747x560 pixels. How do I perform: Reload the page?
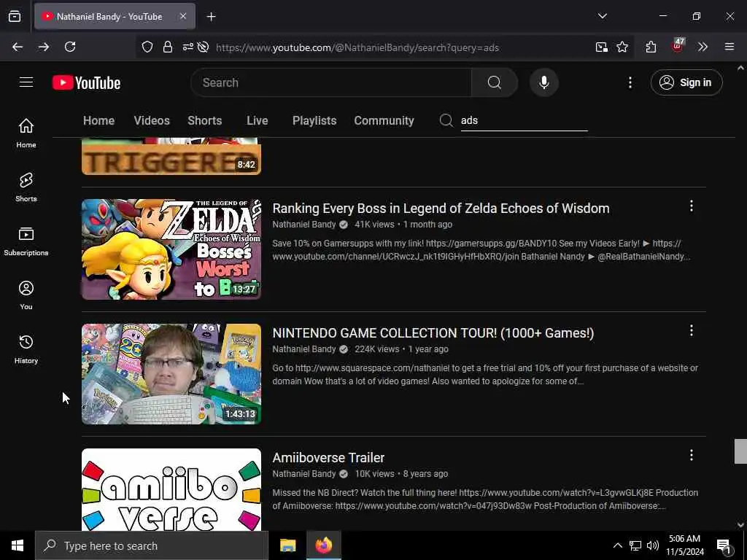70,47
